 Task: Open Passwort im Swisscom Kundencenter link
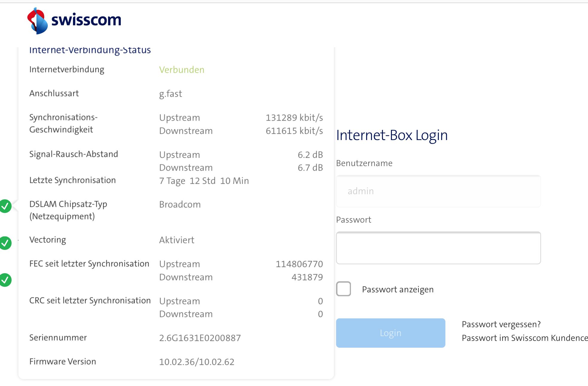525,338
